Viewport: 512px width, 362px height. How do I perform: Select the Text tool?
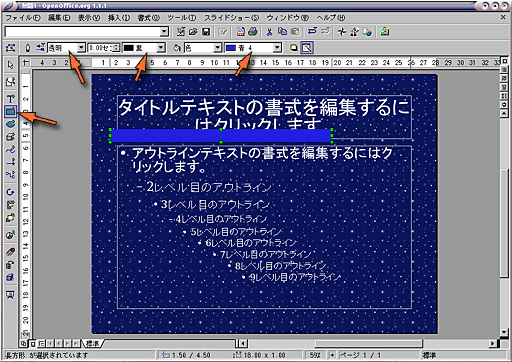(x=10, y=99)
